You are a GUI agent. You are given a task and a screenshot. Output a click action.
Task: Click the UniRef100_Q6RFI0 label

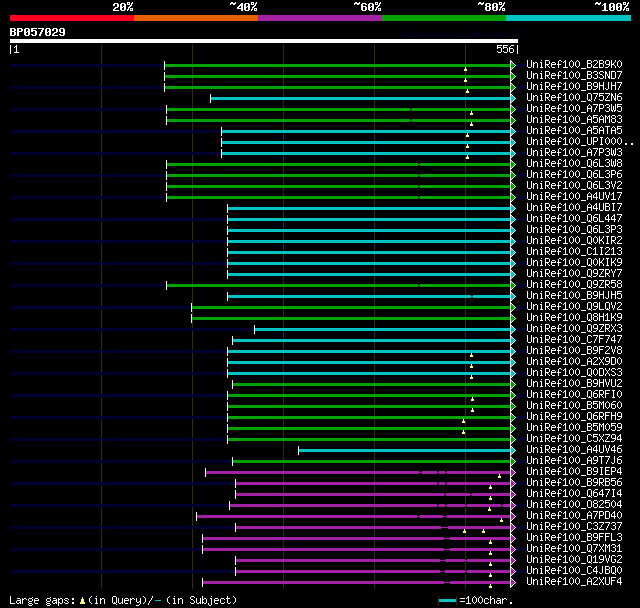pos(574,395)
